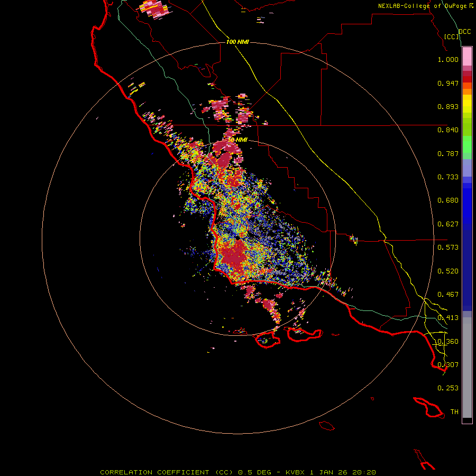The height and width of the screenshot is (476, 476).
Task: Click the 100 NMI range ring label
Action: click(237, 42)
